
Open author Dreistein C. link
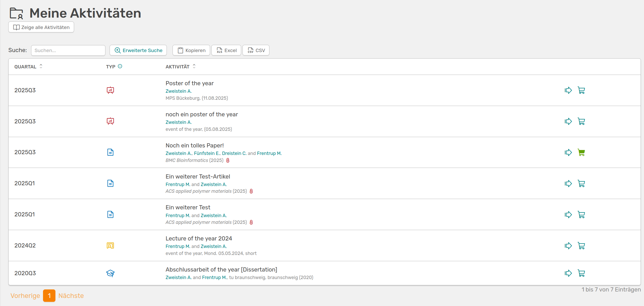[234, 153]
